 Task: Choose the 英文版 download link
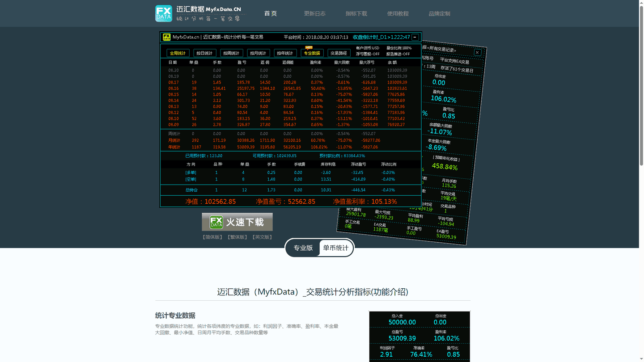pos(262,237)
